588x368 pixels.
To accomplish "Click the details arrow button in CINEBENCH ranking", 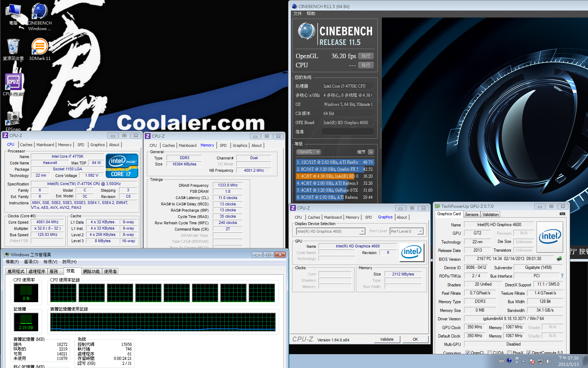I will [x=371, y=152].
